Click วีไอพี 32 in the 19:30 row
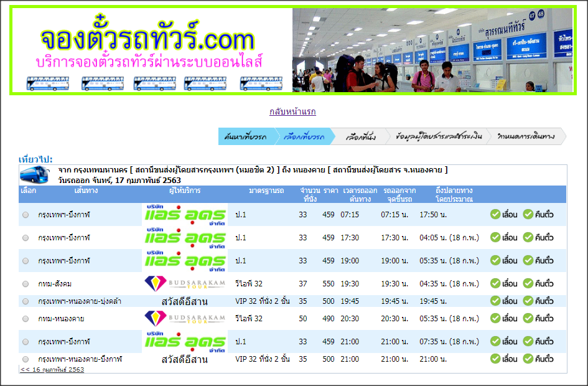Viewport: 588px width, 386px height. tap(249, 284)
